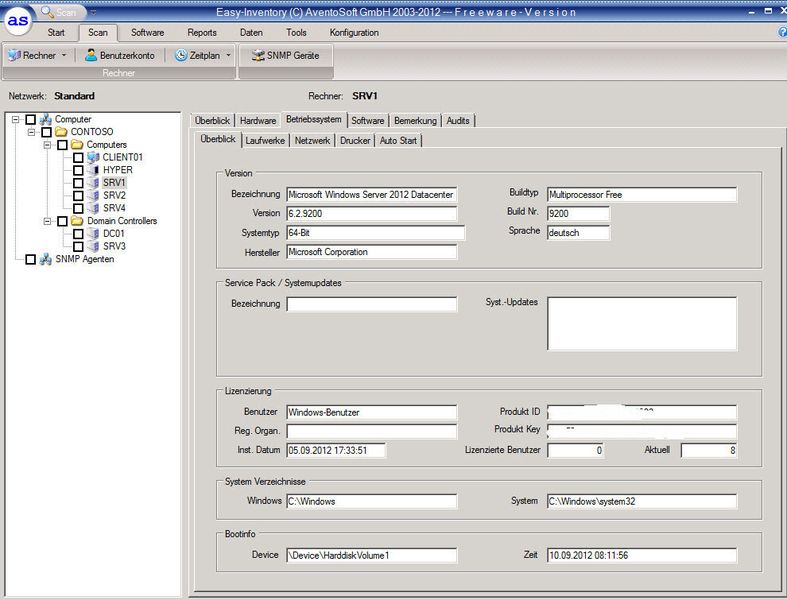Open the Start ribbon tab
The image size is (787, 600).
tap(56, 33)
